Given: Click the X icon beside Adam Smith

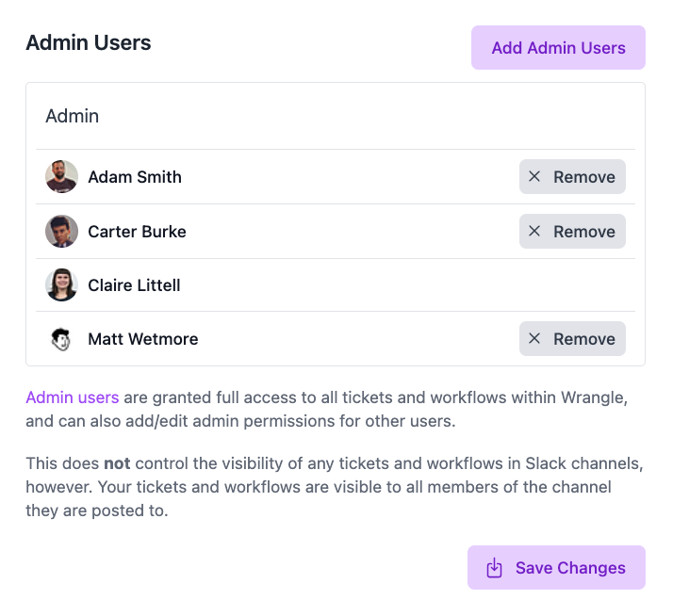Looking at the screenshot, I should tap(534, 177).
